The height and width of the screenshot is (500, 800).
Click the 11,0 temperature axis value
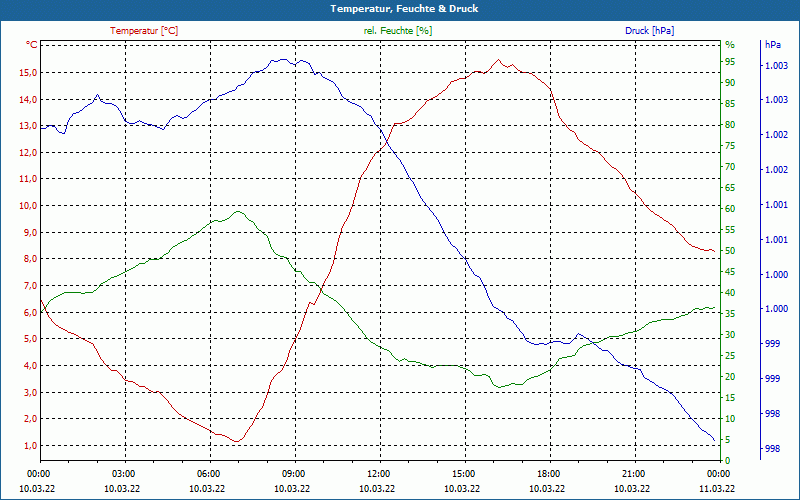click(x=28, y=179)
